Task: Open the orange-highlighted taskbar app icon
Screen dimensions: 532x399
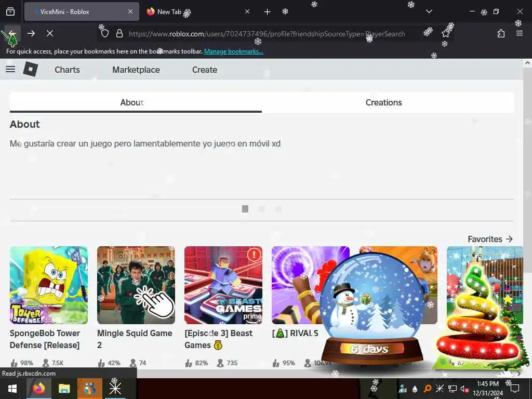Action: coord(89,389)
